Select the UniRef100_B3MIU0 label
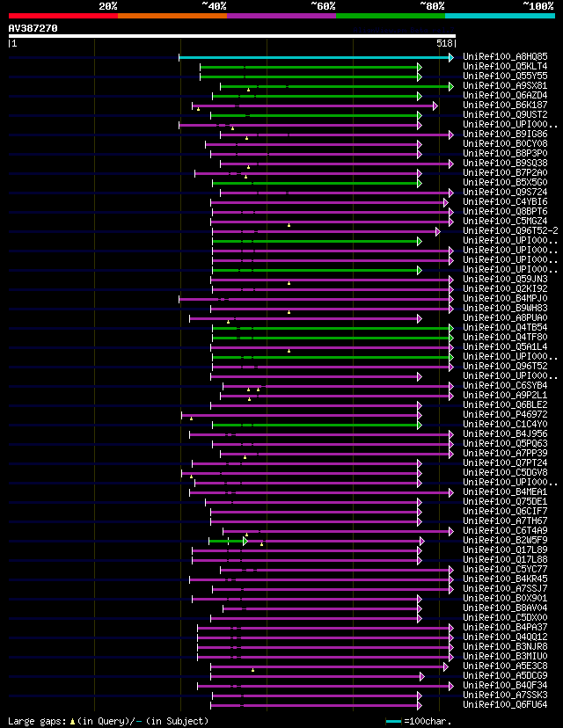Viewport: 563px width, 728px height. pyautogui.click(x=506, y=656)
